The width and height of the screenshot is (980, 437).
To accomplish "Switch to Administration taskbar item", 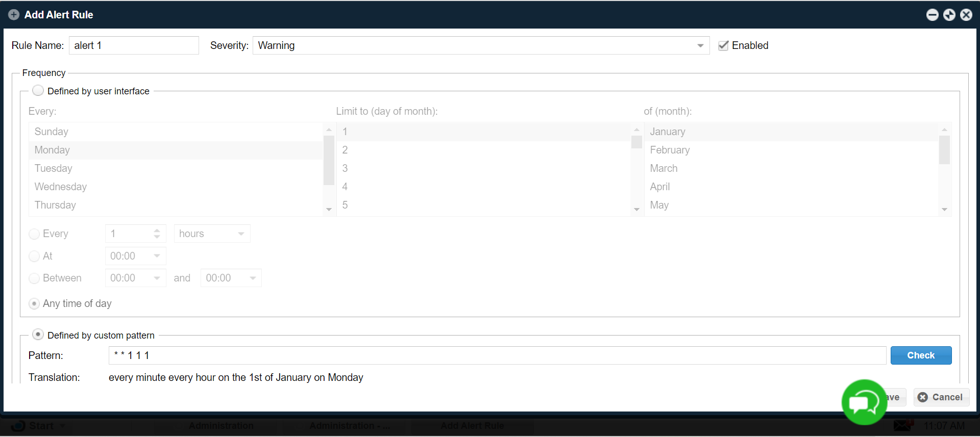I will point(221,426).
